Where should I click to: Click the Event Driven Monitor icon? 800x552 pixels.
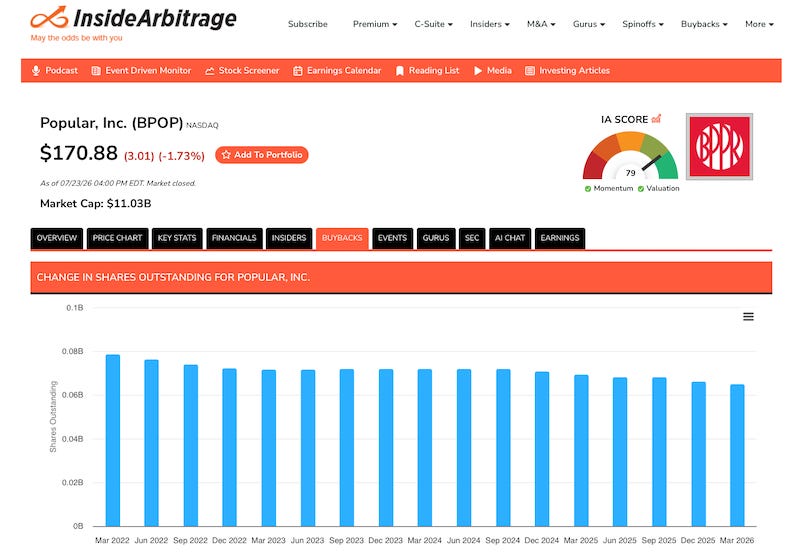(96, 70)
